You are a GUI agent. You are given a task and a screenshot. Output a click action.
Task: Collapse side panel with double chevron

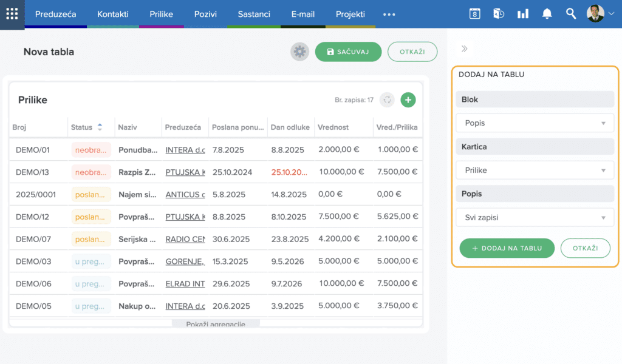(465, 49)
